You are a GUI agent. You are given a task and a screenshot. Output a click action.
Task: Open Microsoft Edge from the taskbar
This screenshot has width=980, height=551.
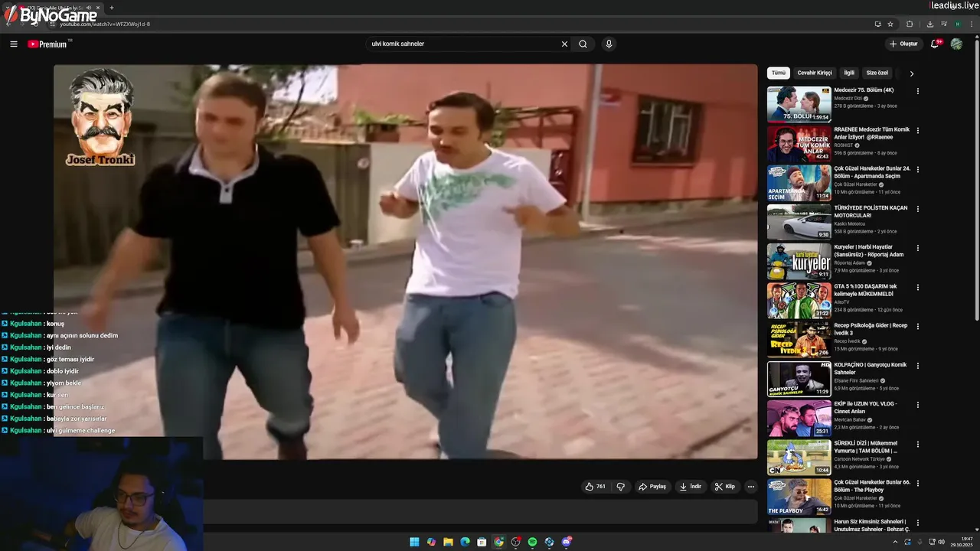click(x=465, y=542)
